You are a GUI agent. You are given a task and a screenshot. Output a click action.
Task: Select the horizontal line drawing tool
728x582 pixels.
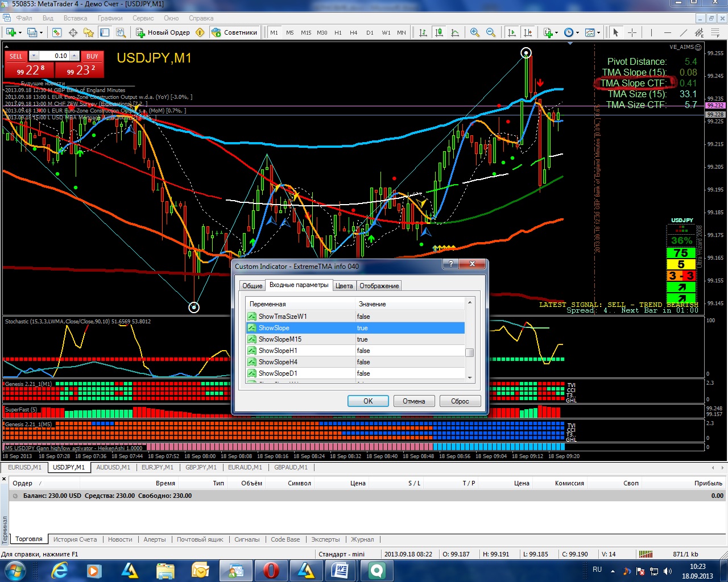pyautogui.click(x=667, y=32)
